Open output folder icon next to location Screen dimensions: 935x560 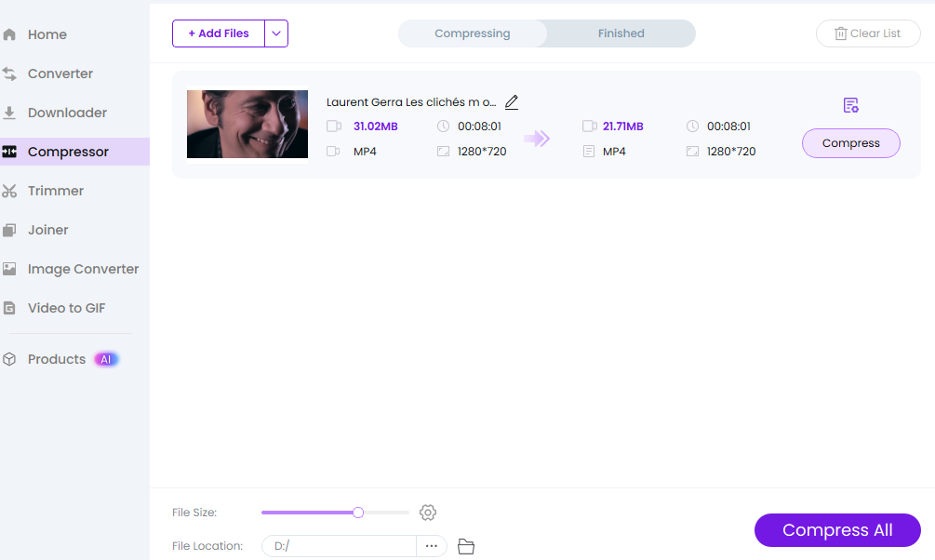[x=466, y=547]
